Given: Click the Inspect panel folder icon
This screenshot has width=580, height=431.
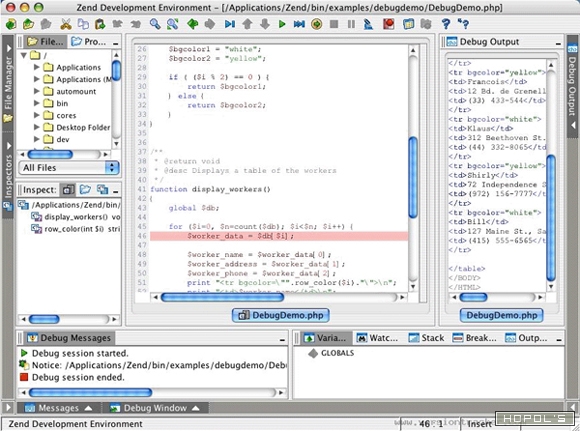Looking at the screenshot, I should pyautogui.click(x=85, y=190).
